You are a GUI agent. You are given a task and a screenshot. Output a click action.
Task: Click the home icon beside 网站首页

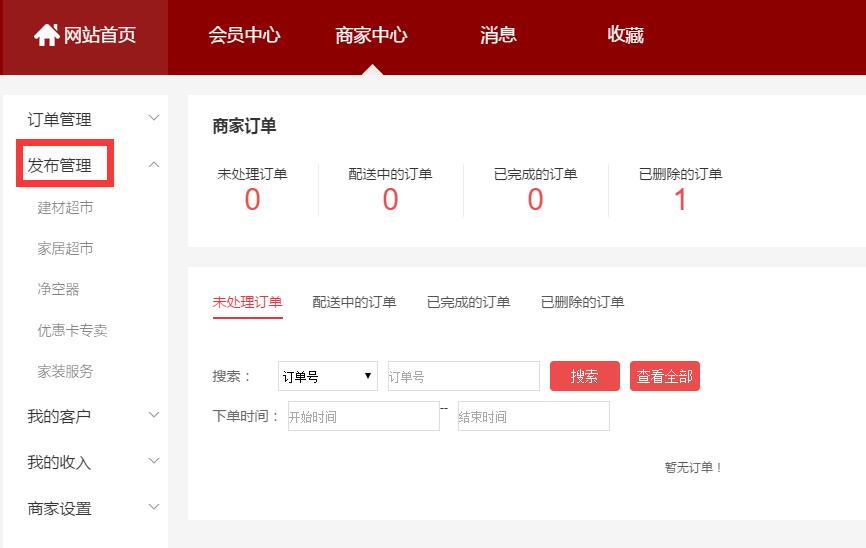point(46,35)
